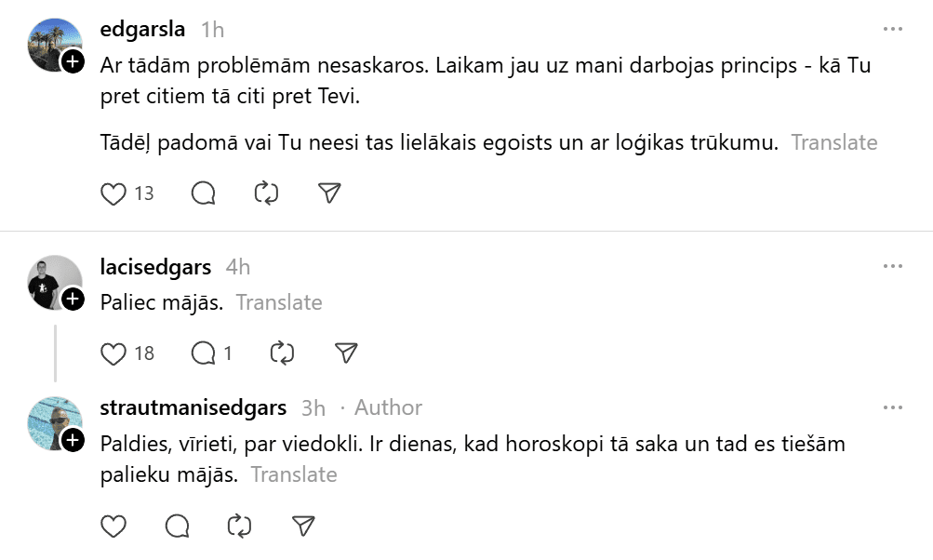Open strautmanisedgars' profile from username
Image resolution: width=933 pixels, height=560 pixels.
(193, 407)
